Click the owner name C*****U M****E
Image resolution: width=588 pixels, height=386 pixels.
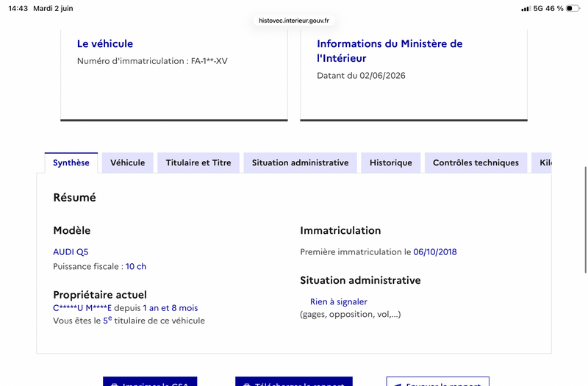pyautogui.click(x=82, y=308)
